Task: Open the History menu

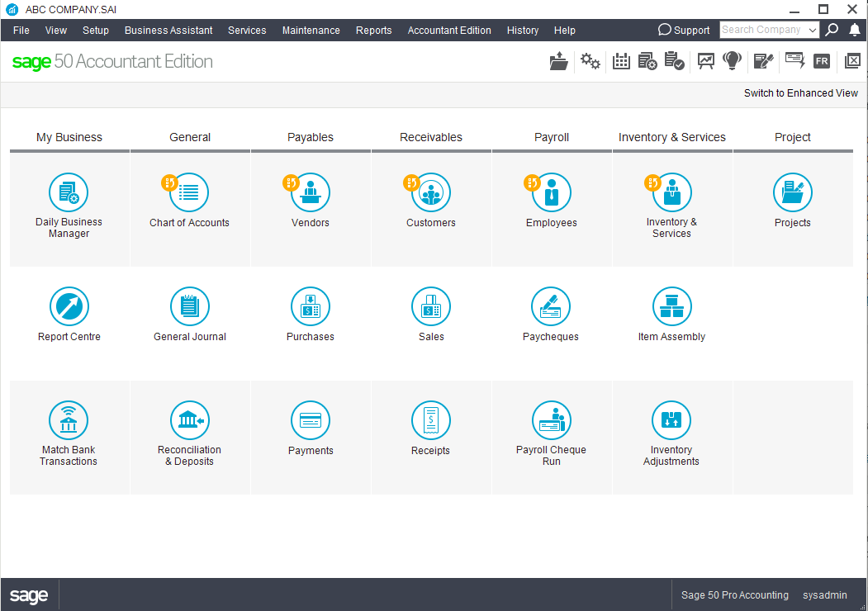Action: pos(523,31)
